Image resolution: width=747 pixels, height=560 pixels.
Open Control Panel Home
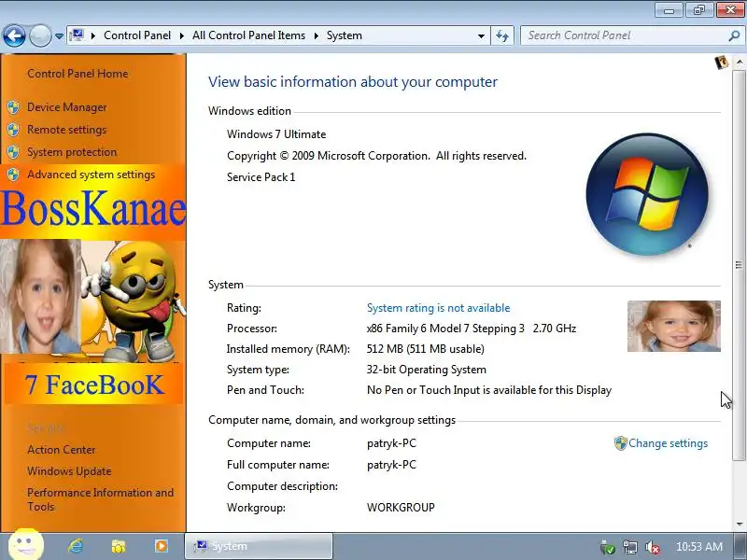[78, 74]
